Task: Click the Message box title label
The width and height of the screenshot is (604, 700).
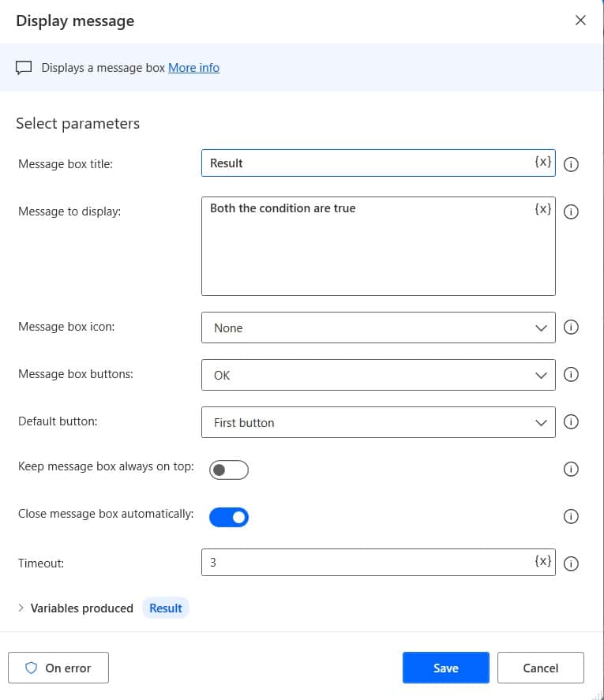Action: click(x=66, y=164)
